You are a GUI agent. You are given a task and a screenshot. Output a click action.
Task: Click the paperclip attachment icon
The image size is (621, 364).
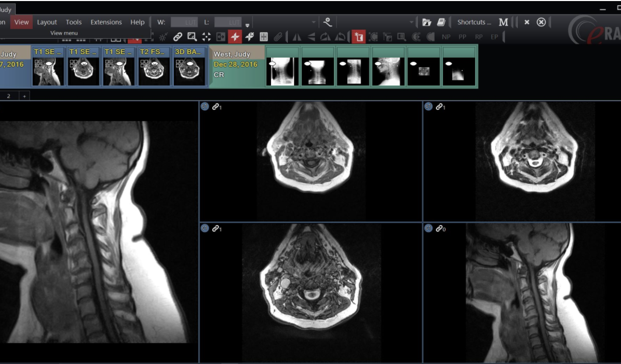[278, 37]
